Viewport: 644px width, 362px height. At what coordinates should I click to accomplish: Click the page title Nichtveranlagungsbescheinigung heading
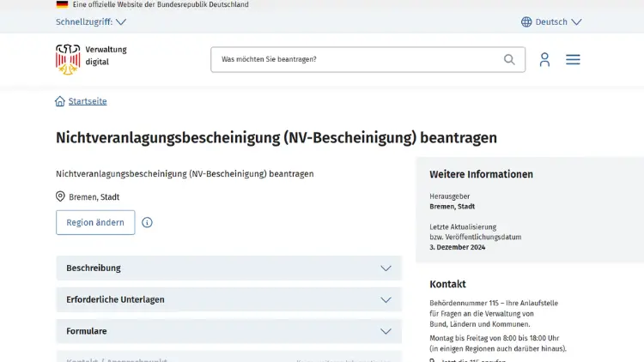(276, 137)
